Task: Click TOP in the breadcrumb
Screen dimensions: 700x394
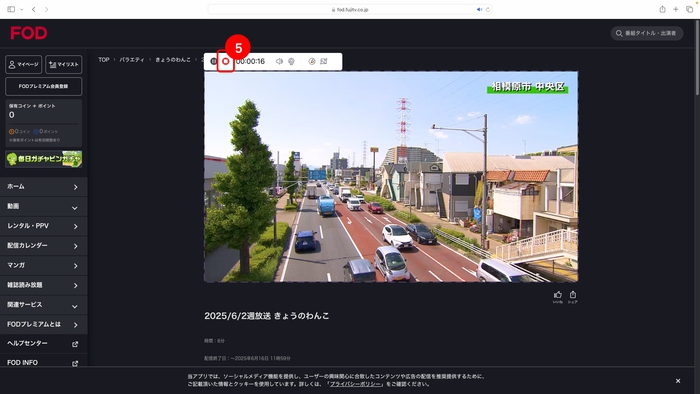Action: 104,59
